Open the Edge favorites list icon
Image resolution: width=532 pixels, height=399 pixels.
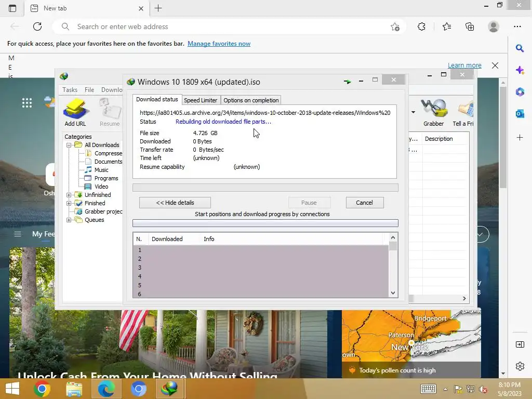447,26
